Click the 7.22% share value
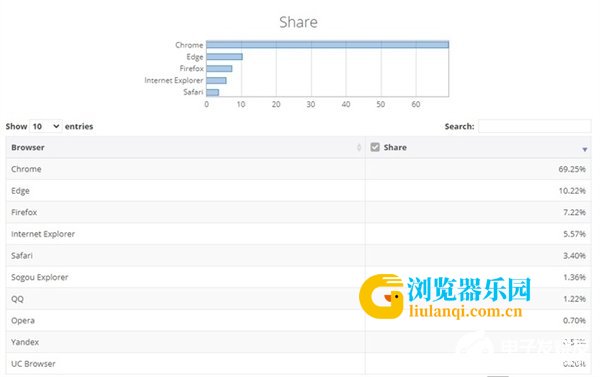600x377 pixels. [574, 212]
